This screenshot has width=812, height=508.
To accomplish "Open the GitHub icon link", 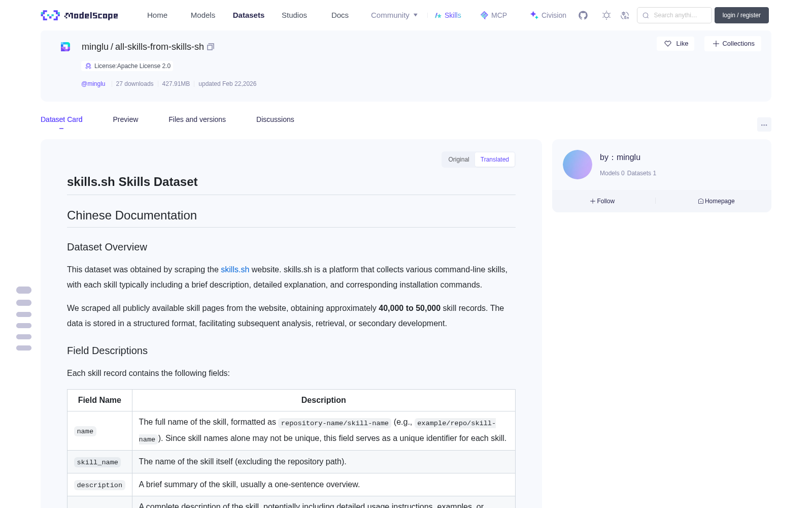I will [583, 15].
